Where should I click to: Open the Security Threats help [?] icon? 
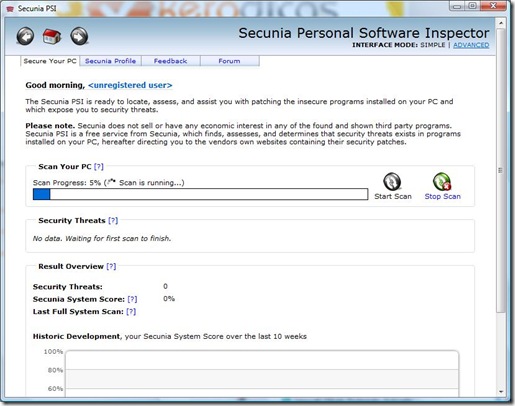coord(113,220)
